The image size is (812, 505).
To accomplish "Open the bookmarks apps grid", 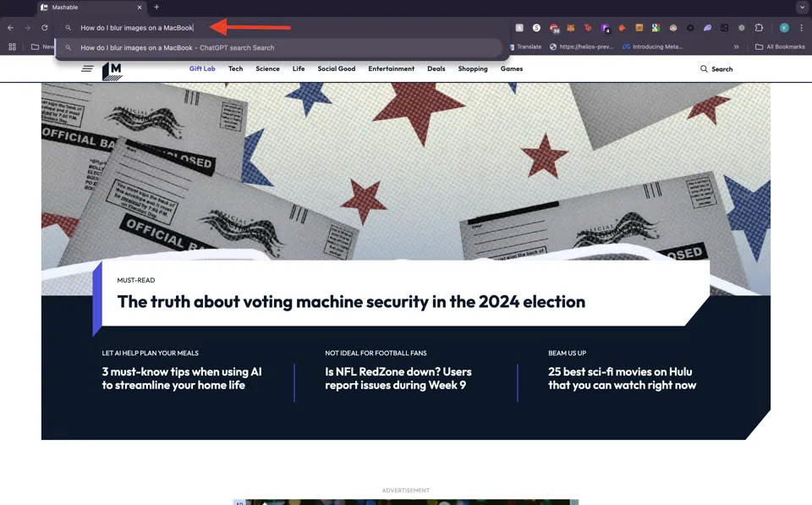I will [x=12, y=47].
